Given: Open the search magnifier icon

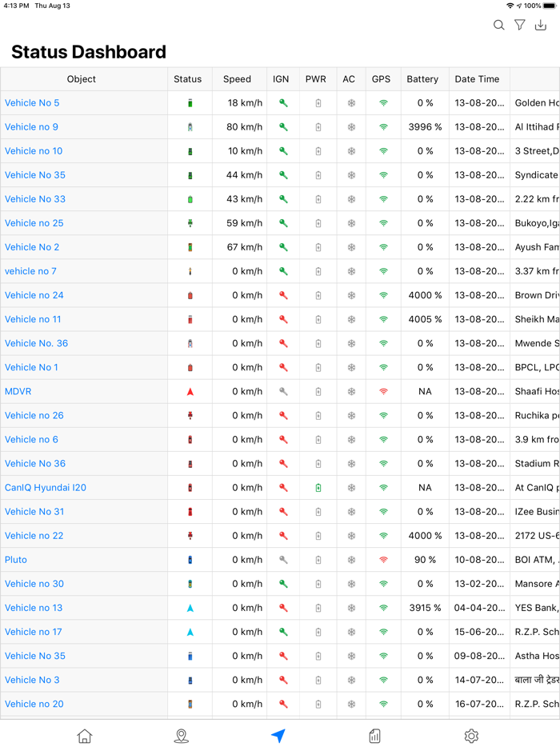Looking at the screenshot, I should click(x=498, y=26).
